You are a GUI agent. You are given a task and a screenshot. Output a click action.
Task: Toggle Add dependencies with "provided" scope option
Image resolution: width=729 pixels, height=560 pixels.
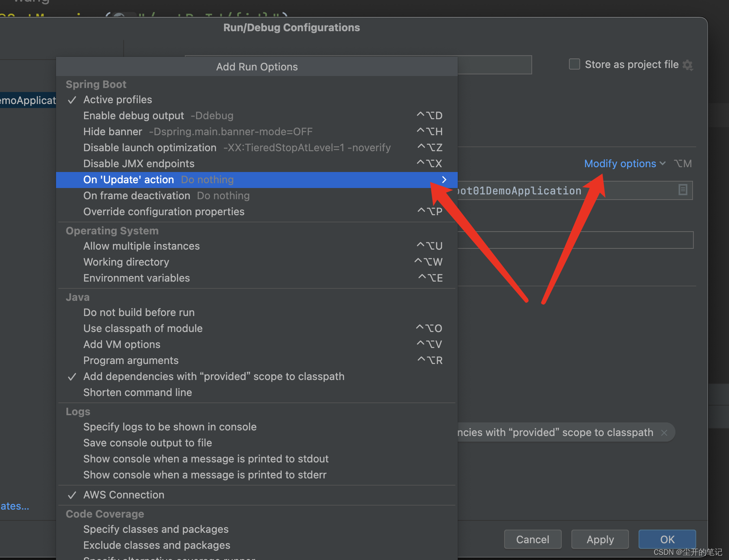(257, 376)
